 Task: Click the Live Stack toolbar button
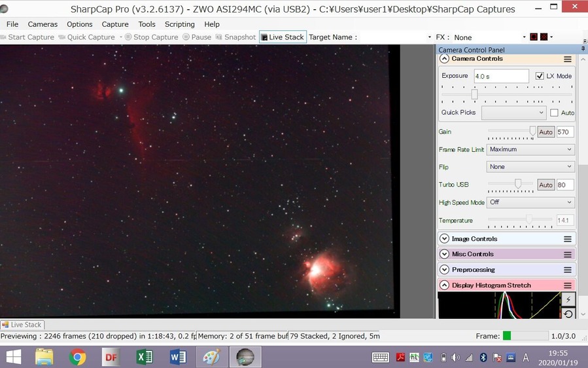click(x=283, y=37)
